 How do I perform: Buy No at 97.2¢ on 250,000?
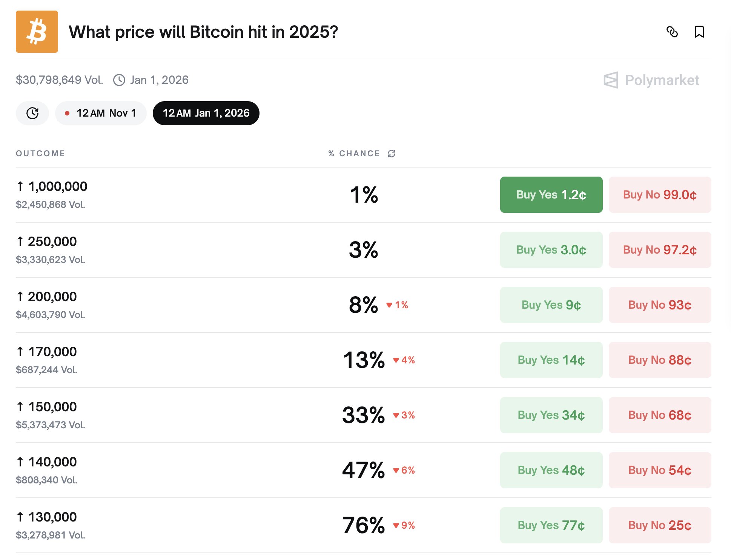(660, 249)
